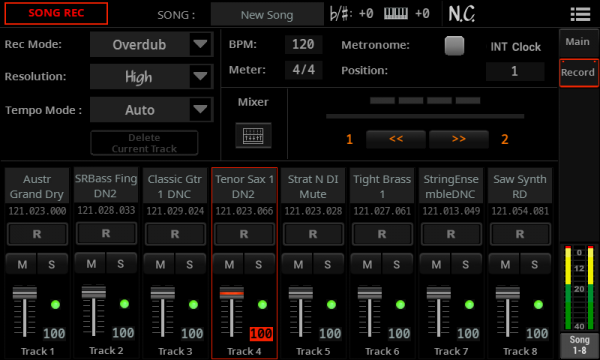
Task: Arm record R on Track 3
Action: 175,234
